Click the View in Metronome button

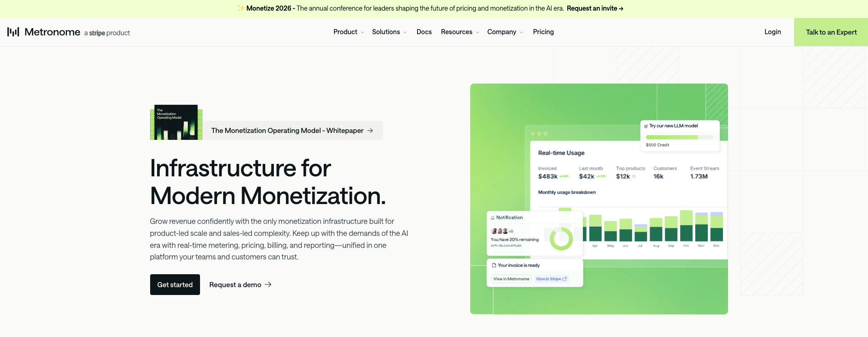point(511,279)
